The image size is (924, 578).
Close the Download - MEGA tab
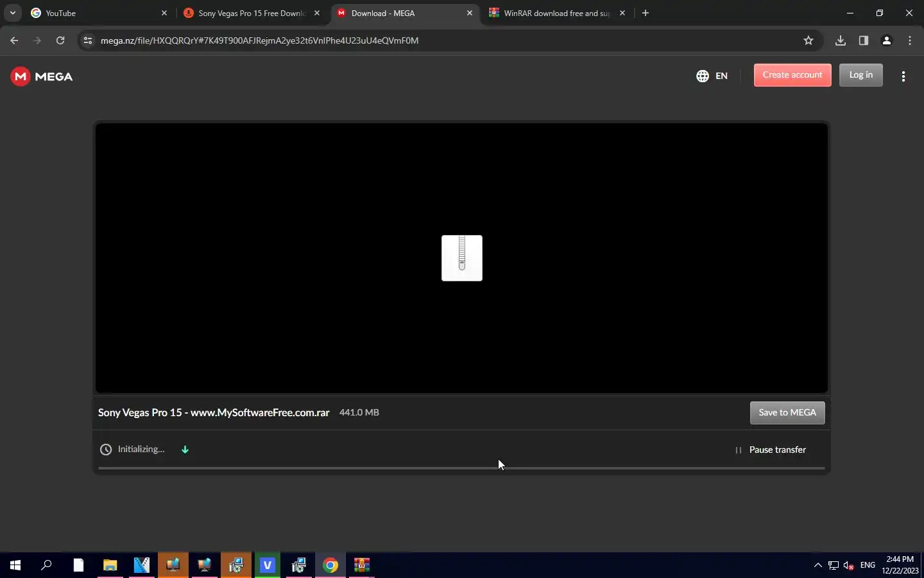click(470, 13)
